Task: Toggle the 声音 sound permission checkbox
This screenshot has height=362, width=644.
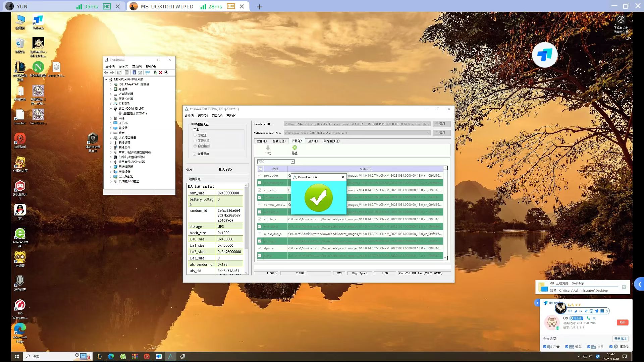Action: click(545, 347)
